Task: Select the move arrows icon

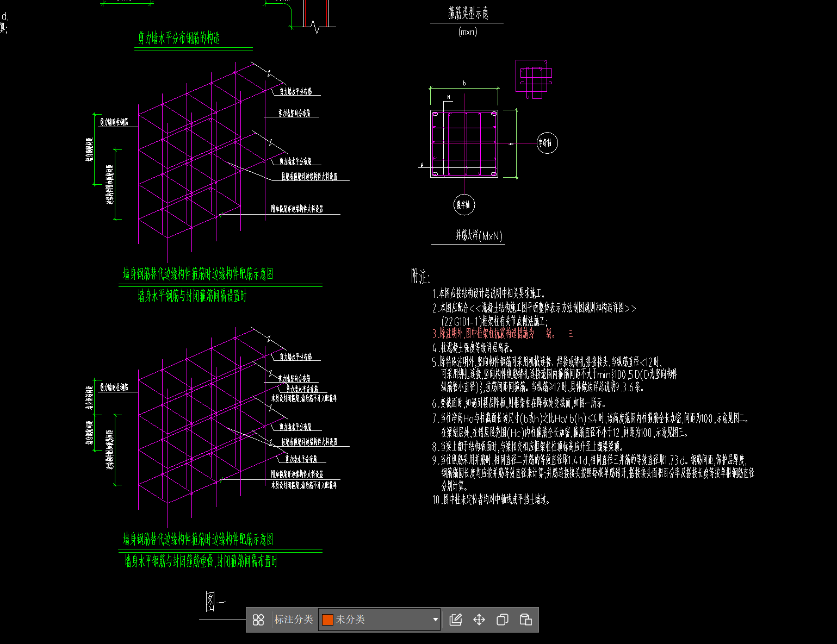Action: pos(479,620)
